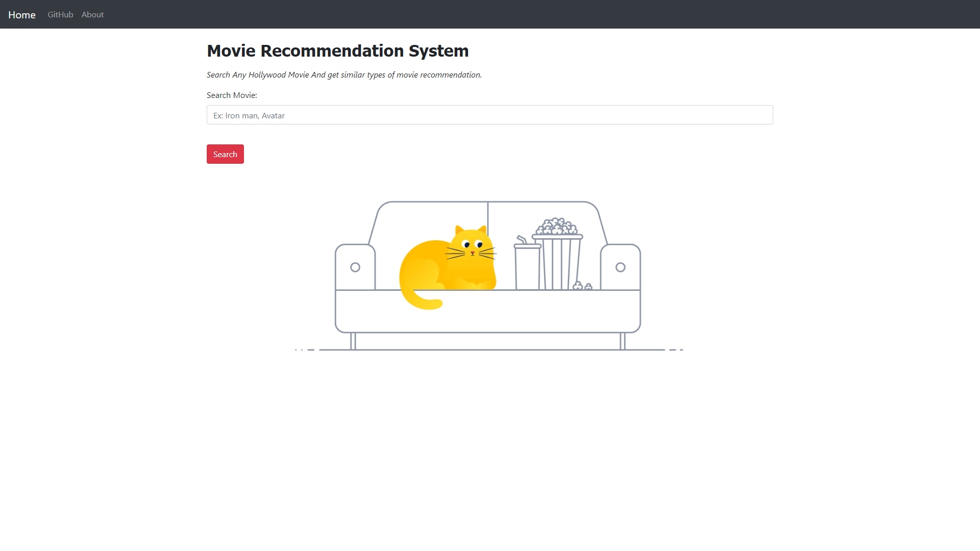Screen dimensions: 980x551
Task: Open the GitHub link in navbar
Action: click(x=60, y=15)
